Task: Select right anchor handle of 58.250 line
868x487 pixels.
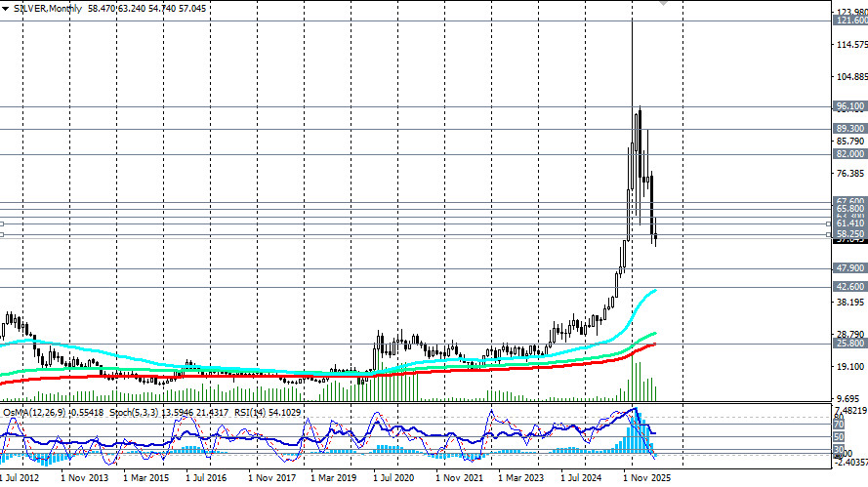Action: 829,234
